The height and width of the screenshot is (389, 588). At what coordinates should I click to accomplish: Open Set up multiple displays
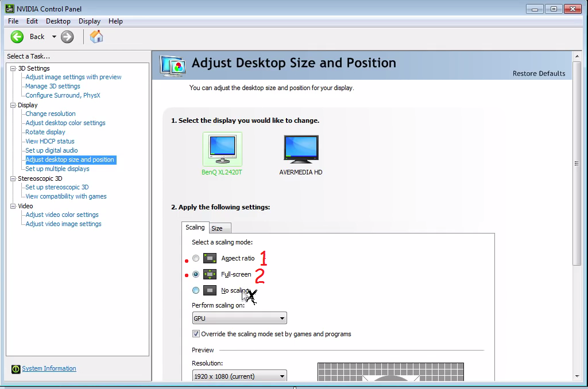tap(57, 169)
